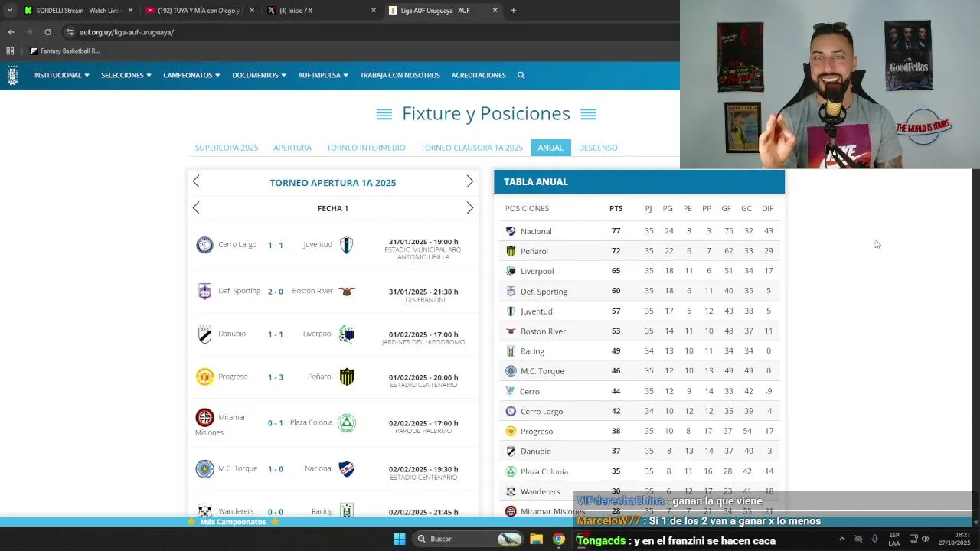Click the PTS column header
The height and width of the screenshot is (551, 980).
click(x=616, y=208)
